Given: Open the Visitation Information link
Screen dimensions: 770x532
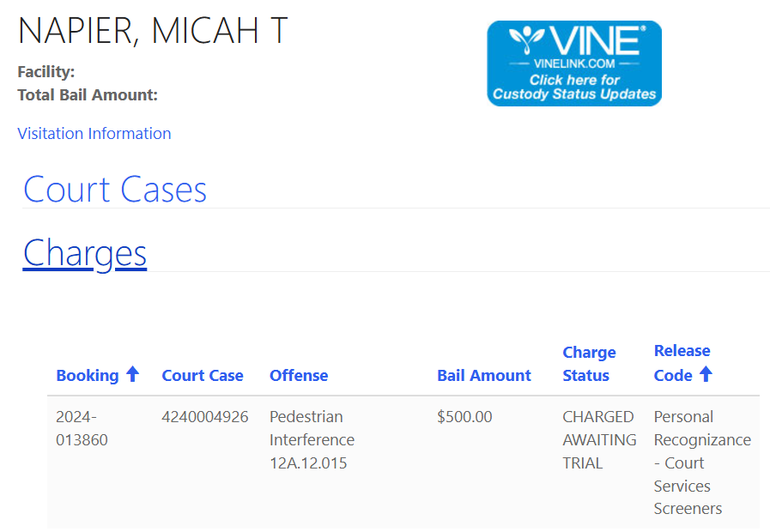Looking at the screenshot, I should (94, 133).
